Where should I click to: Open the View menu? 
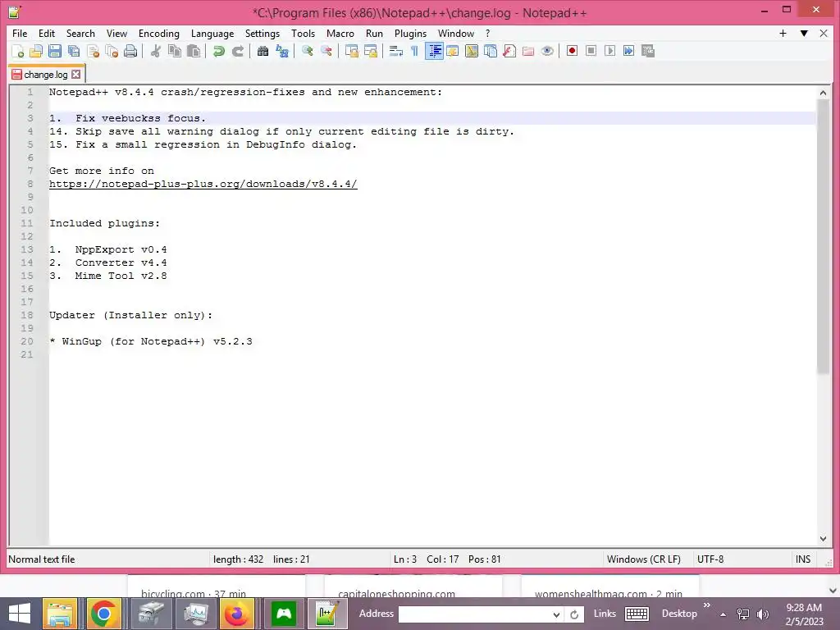(x=116, y=33)
